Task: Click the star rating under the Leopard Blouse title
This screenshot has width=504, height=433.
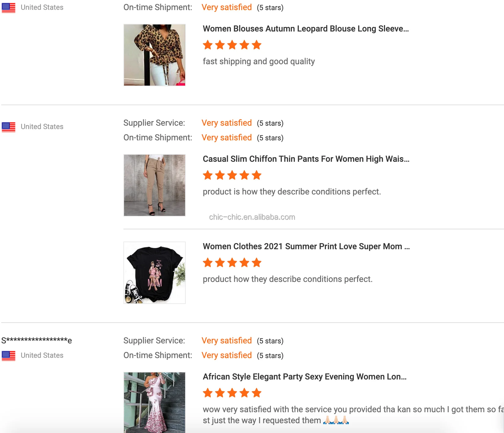Action: [x=232, y=45]
